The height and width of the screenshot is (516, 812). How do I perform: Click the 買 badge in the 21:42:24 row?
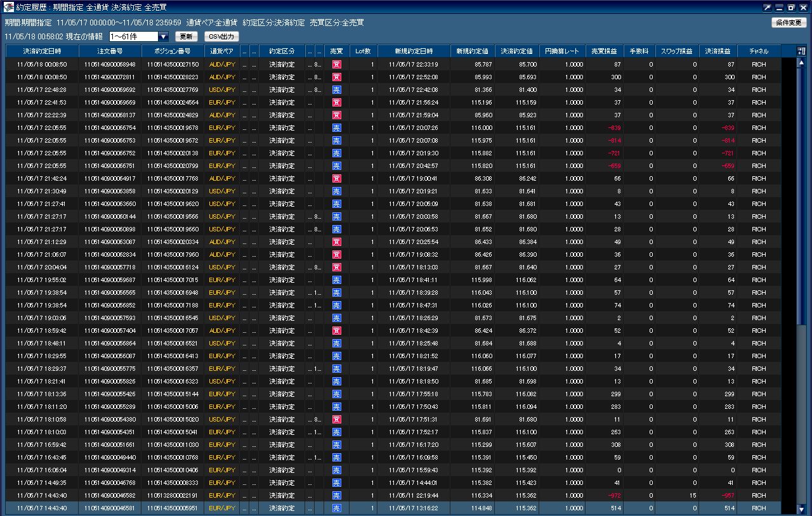(337, 179)
